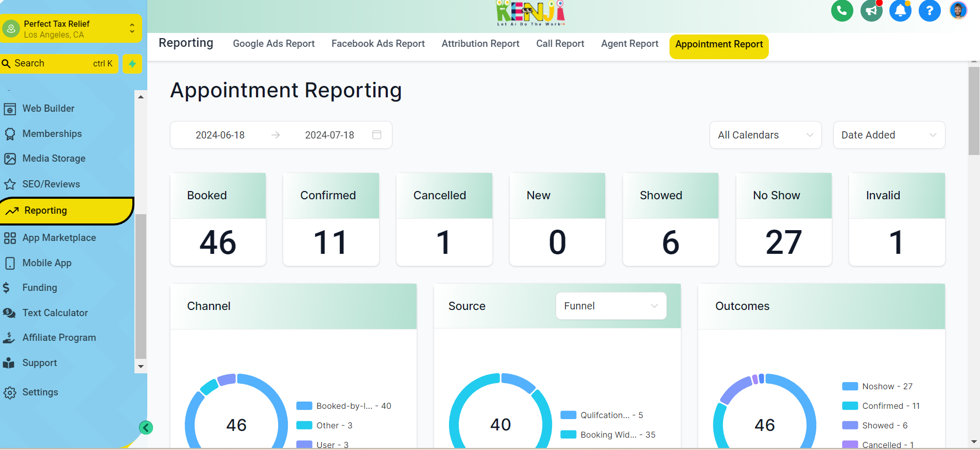Click the Text Calculator chat icon
980x450 pixels.
(9, 313)
